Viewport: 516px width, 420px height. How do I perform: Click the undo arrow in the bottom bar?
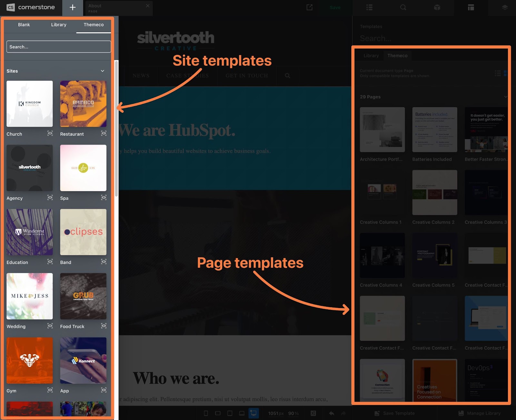pyautogui.click(x=332, y=413)
